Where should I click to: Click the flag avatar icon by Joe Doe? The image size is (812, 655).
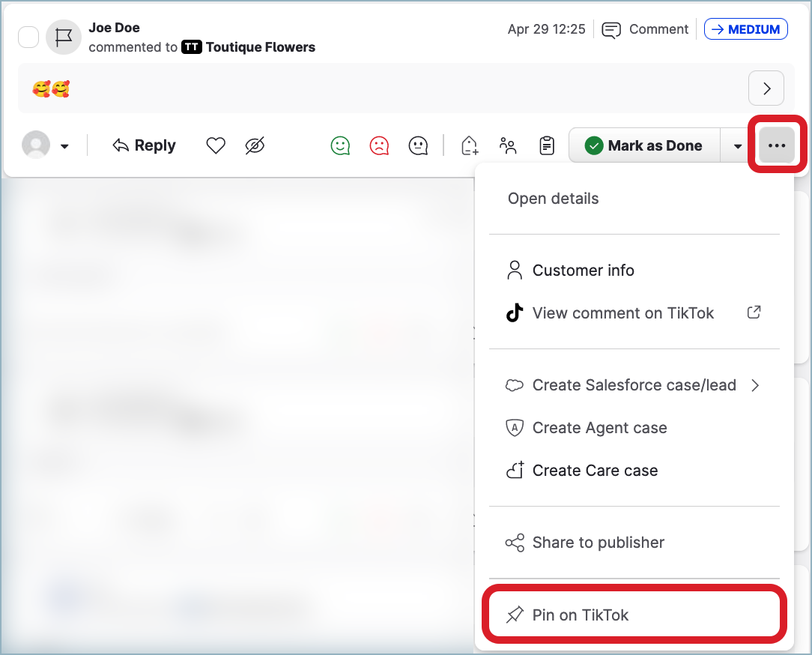click(64, 37)
